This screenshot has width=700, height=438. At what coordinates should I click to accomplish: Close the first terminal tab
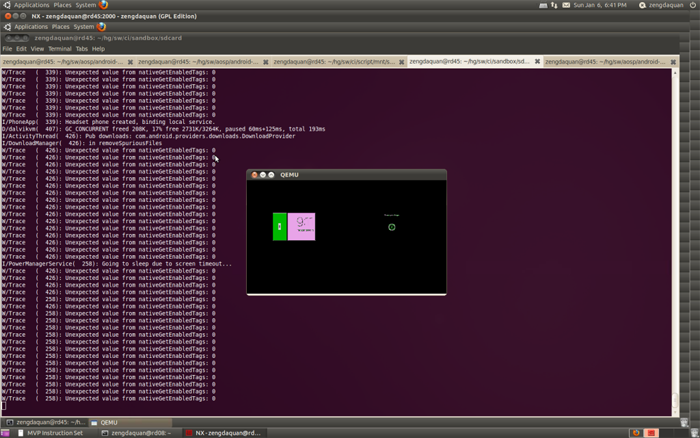click(x=131, y=61)
